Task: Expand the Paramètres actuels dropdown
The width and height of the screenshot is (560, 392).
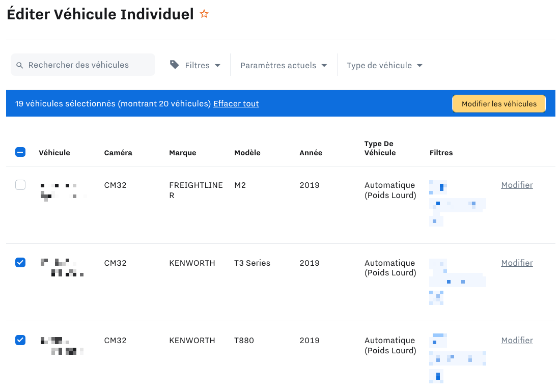Action: [x=283, y=65]
